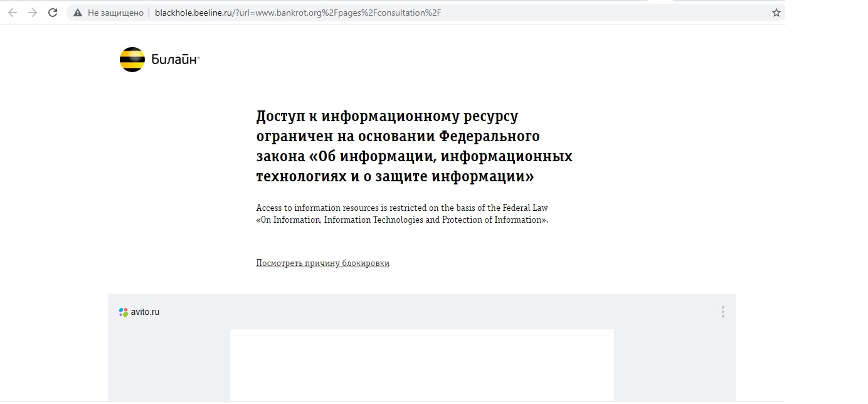Screen dimensions: 868x404
Task: Click the avito.ru favicon in the ad
Action: tap(124, 312)
